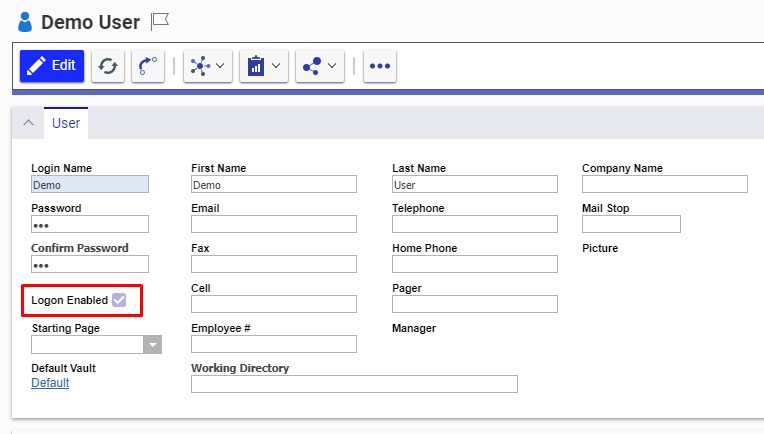764x434 pixels.
Task: Open the Default vault link
Action: pos(50,383)
